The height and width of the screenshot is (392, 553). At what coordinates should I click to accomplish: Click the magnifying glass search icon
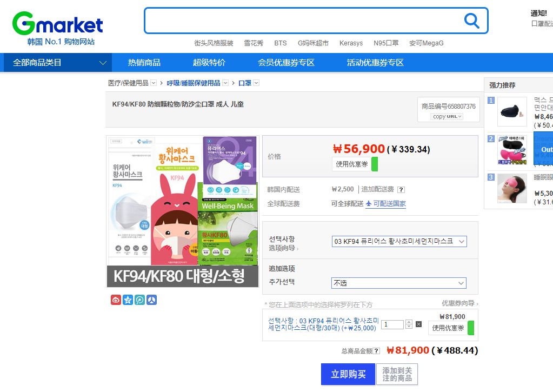[x=471, y=19]
